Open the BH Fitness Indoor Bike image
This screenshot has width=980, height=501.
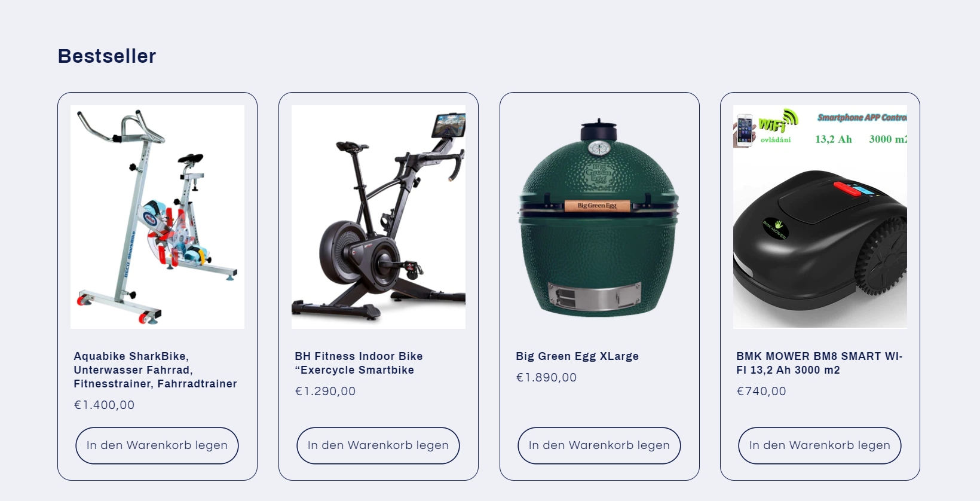(x=378, y=217)
